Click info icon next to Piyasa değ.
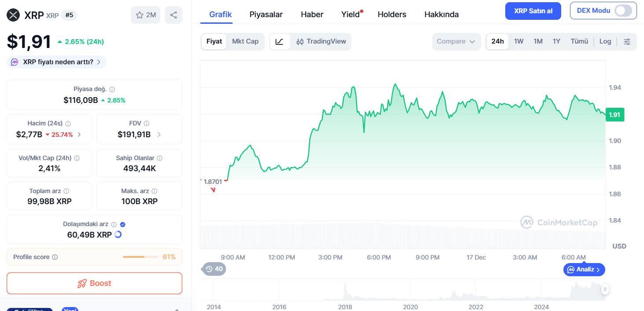 (112, 89)
